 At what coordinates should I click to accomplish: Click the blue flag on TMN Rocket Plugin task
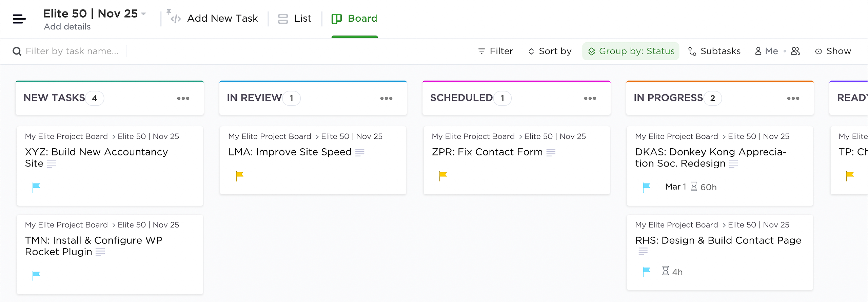point(36,275)
